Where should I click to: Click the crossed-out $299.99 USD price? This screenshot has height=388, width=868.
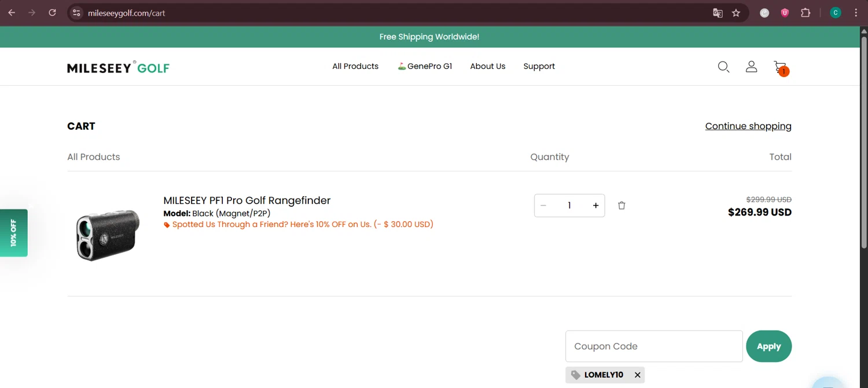pos(768,199)
